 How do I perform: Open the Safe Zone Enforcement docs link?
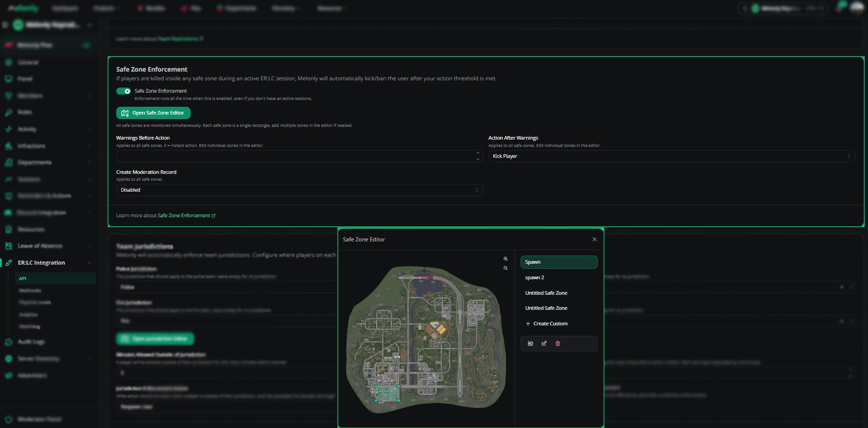(x=186, y=215)
